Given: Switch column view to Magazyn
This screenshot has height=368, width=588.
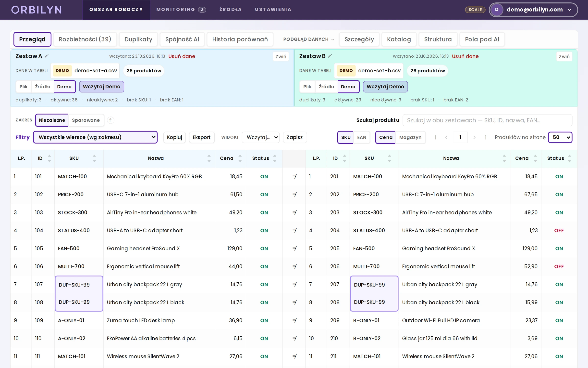Looking at the screenshot, I should click(410, 137).
